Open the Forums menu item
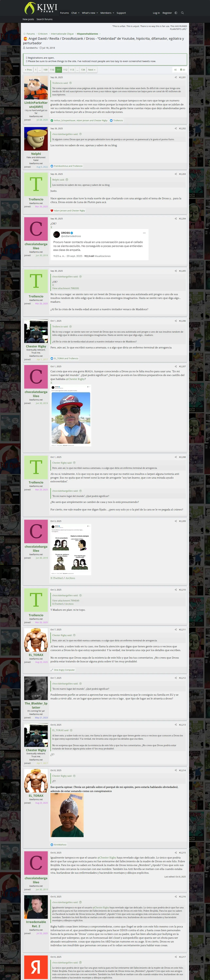The image size is (210, 980). [x=64, y=13]
